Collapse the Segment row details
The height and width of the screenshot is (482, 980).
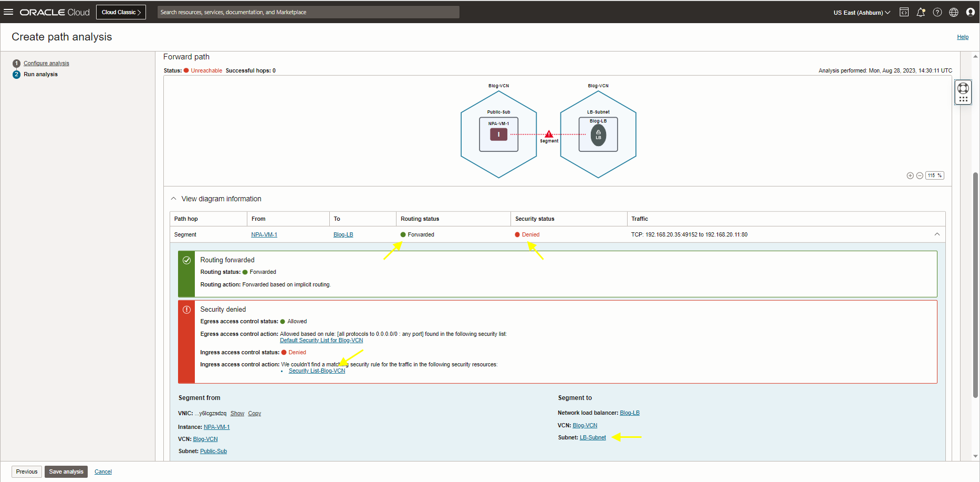tap(937, 234)
